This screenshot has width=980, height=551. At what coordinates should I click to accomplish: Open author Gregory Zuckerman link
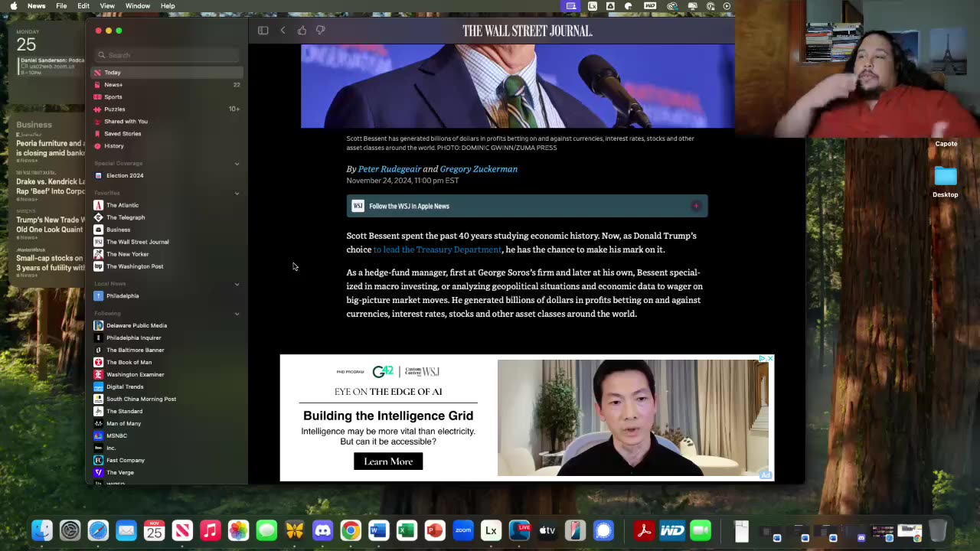[479, 169]
